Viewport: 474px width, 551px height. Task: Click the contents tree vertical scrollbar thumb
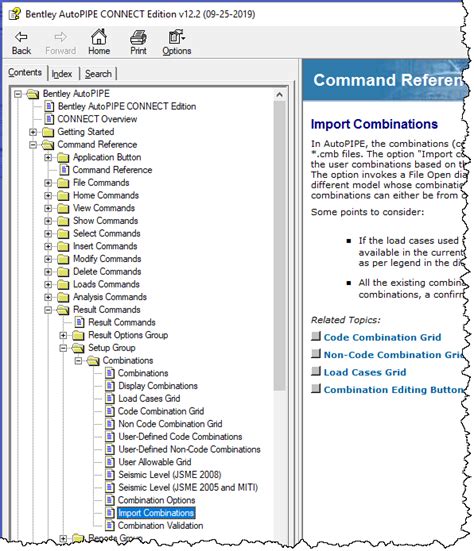[280, 246]
